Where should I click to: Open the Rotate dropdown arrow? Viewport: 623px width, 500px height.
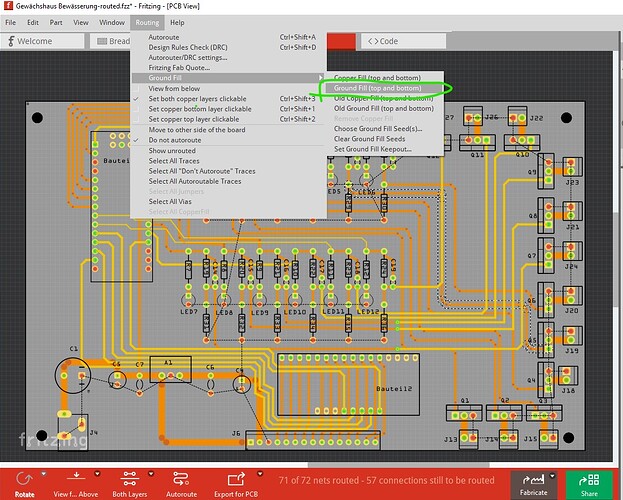(43, 474)
